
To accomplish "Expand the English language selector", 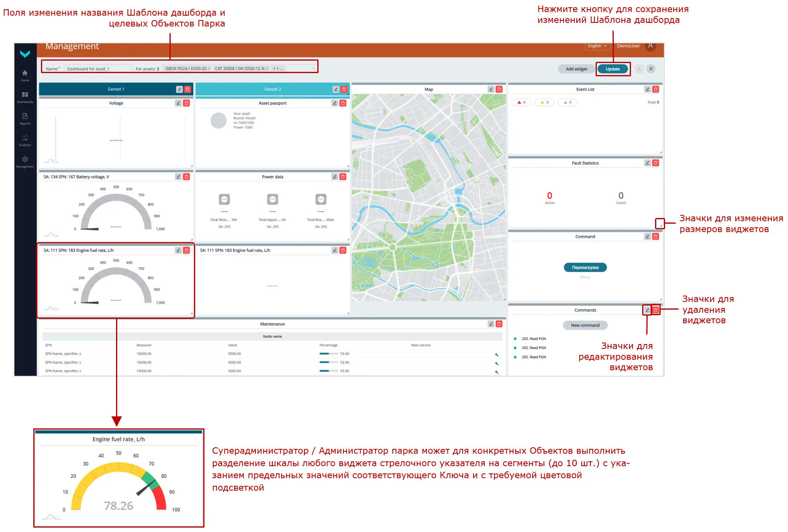I will [x=597, y=46].
